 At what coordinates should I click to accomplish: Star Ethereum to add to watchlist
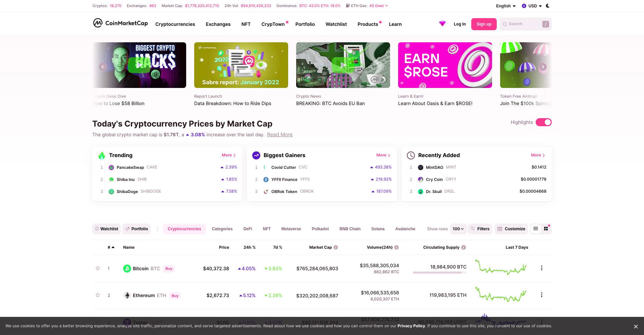(x=98, y=295)
